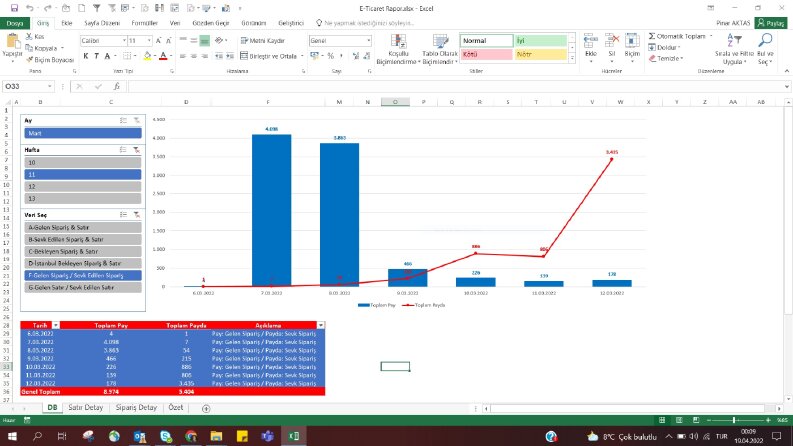Click the red font color A icon

[163, 56]
